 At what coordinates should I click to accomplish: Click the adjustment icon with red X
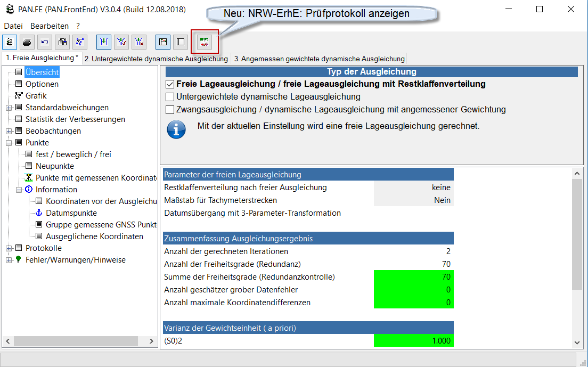point(139,42)
